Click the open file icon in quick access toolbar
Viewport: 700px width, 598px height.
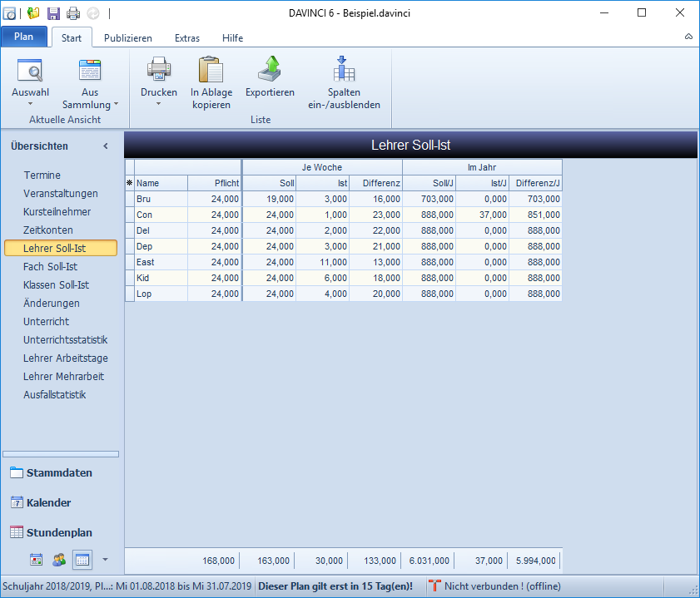point(33,13)
